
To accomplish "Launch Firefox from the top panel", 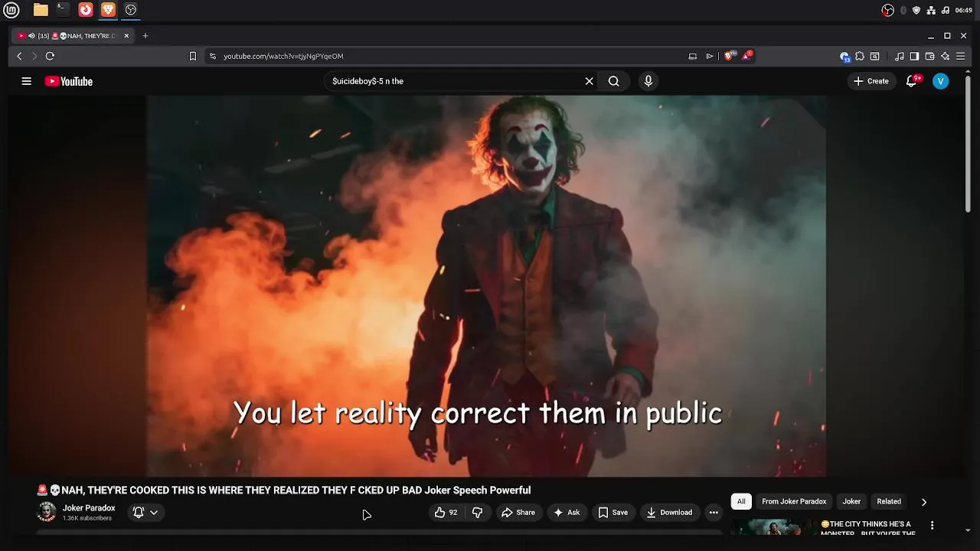I will [x=86, y=10].
